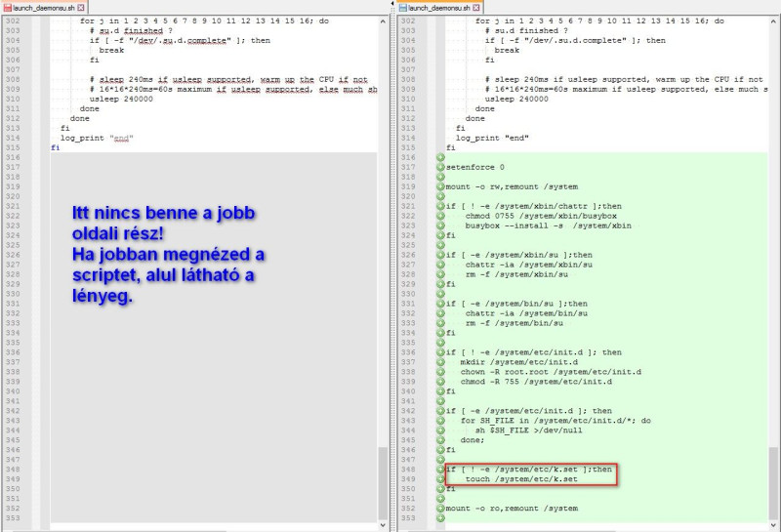Click 'usleep 240000' in the right pane
The width and height of the screenshot is (781, 532).
click(516, 100)
